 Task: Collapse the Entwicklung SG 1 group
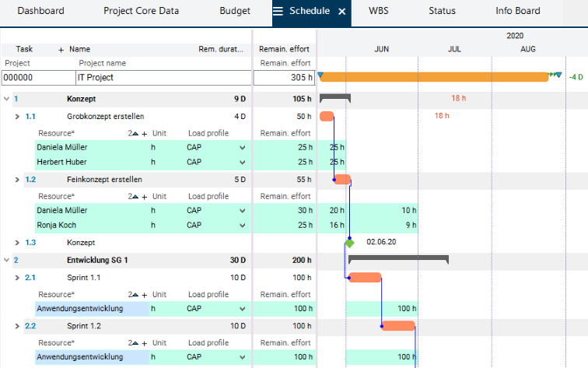coord(7,260)
